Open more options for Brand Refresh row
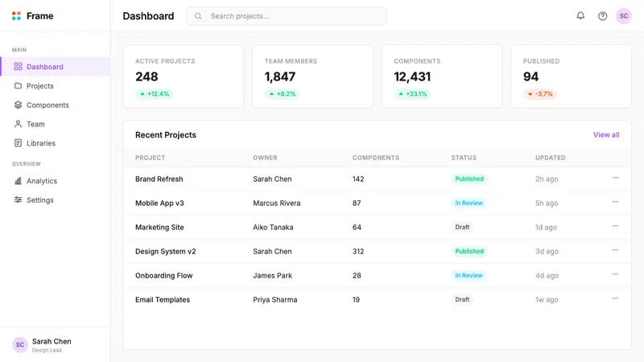644x362 pixels. pyautogui.click(x=615, y=178)
